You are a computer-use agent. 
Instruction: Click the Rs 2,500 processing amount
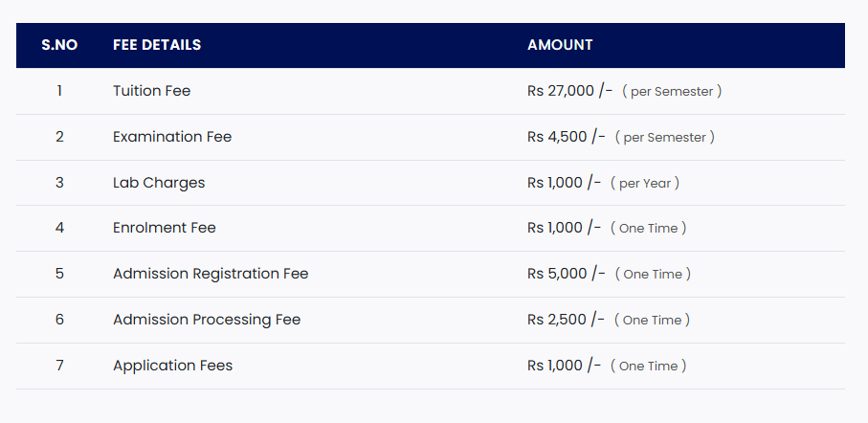coord(566,320)
